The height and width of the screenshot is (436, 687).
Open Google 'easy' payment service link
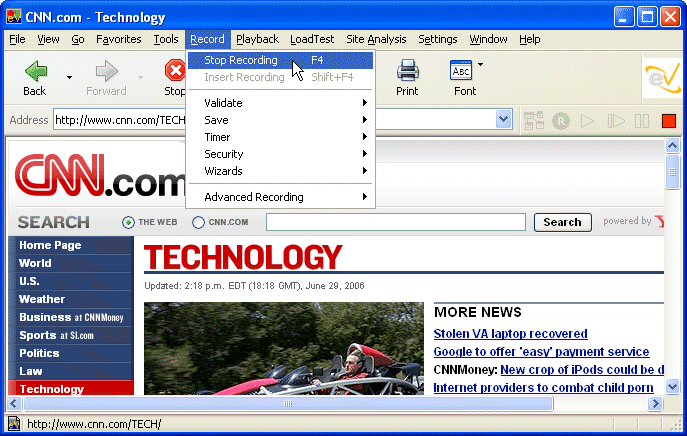tap(541, 352)
